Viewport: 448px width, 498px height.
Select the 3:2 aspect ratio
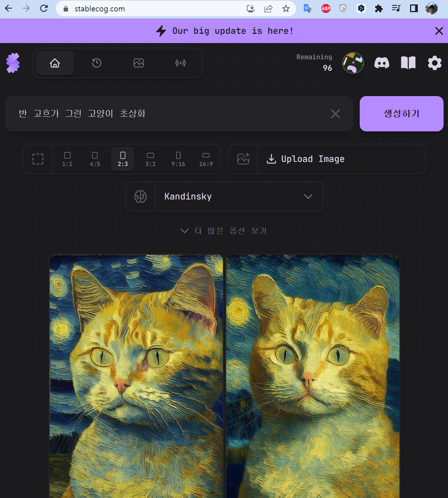150,159
